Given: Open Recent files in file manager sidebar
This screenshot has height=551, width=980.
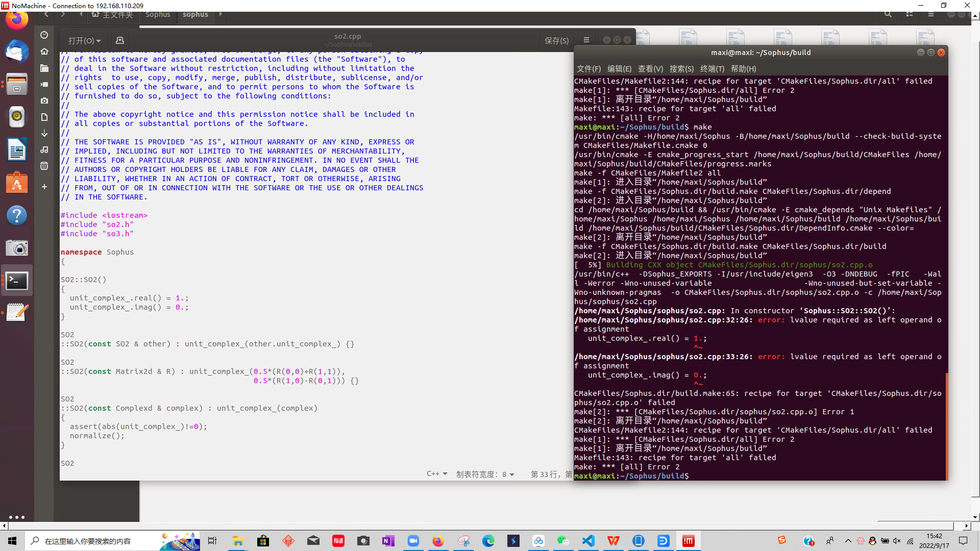Looking at the screenshot, I should (x=44, y=35).
